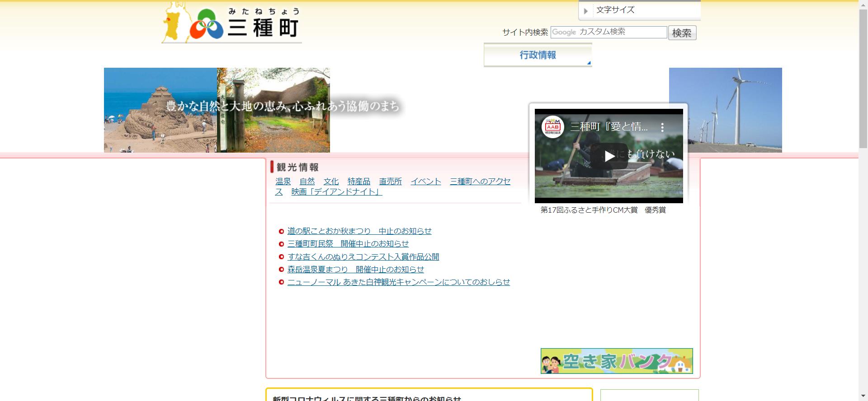This screenshot has height=401, width=868.
Task: Open すな吉くんのぬりえコンテスト results link
Action: click(363, 257)
